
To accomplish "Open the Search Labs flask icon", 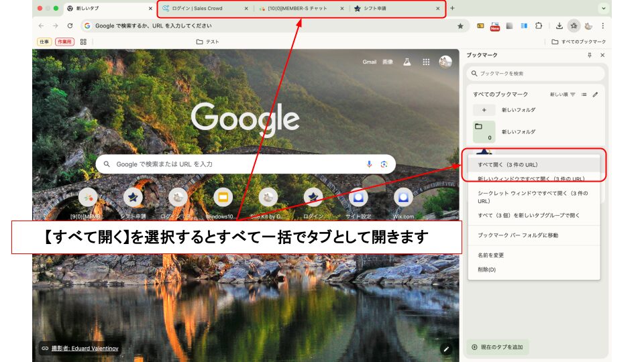I will coord(407,62).
